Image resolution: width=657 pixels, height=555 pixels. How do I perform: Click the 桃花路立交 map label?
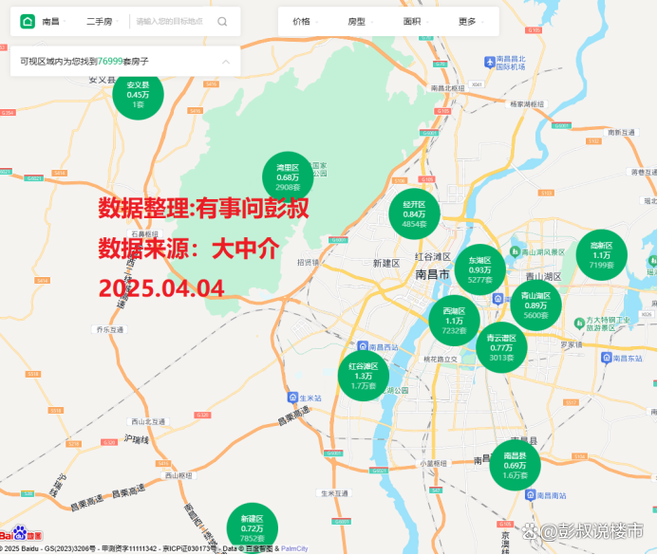click(x=440, y=359)
